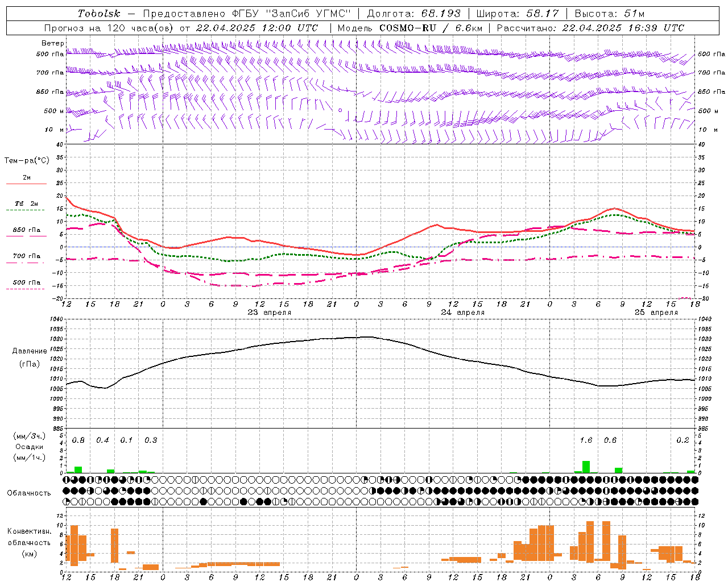
Task: Click the "Ветер" wind panel label
Action: pyautogui.click(x=52, y=43)
